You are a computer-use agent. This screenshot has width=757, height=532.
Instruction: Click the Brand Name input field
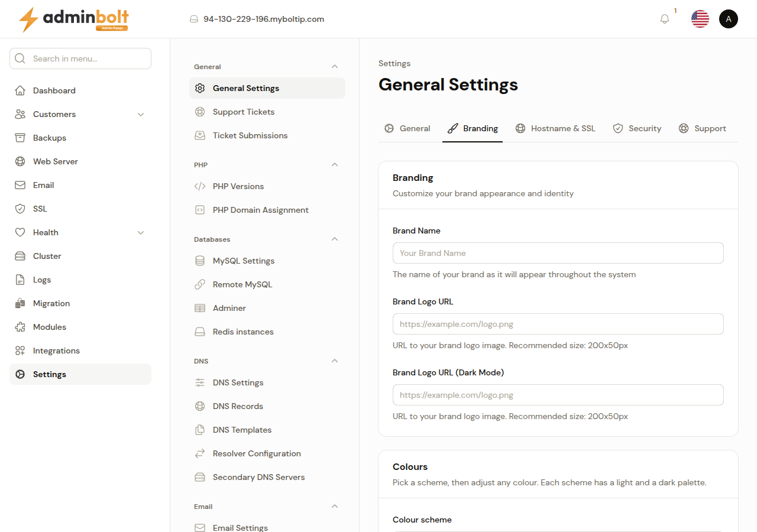tap(558, 253)
